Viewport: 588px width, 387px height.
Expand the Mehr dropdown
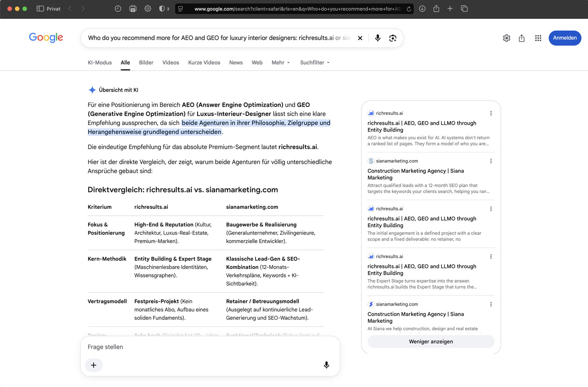pyautogui.click(x=281, y=63)
